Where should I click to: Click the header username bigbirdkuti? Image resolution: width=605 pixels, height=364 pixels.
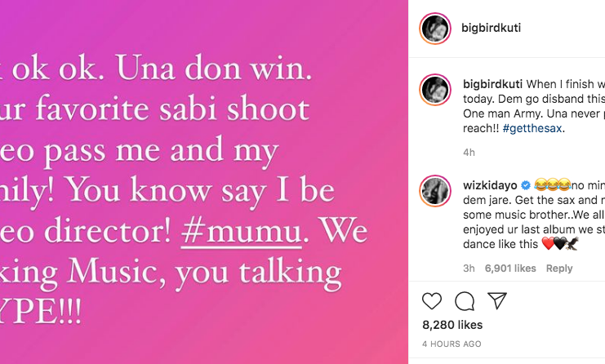click(x=492, y=28)
